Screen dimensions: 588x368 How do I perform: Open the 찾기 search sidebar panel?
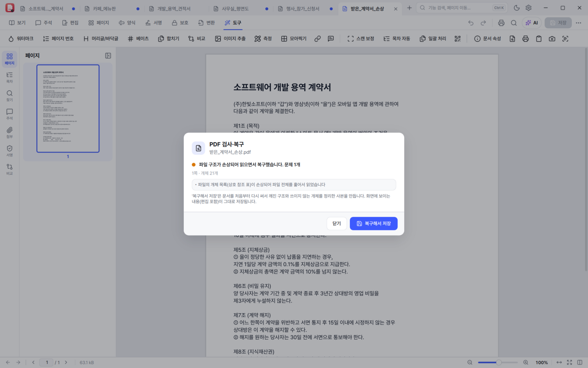tap(10, 96)
